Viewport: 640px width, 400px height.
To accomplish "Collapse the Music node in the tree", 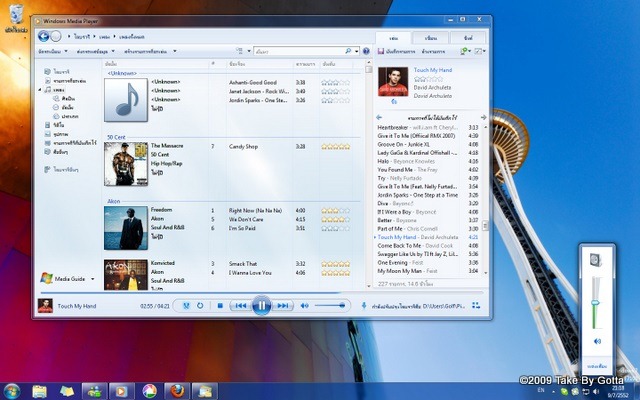I will pos(40,89).
